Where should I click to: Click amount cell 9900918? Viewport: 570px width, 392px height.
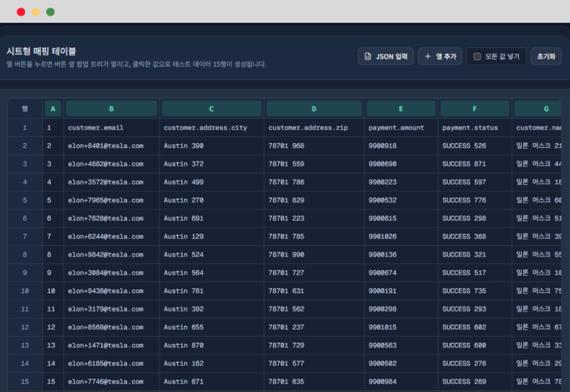401,146
